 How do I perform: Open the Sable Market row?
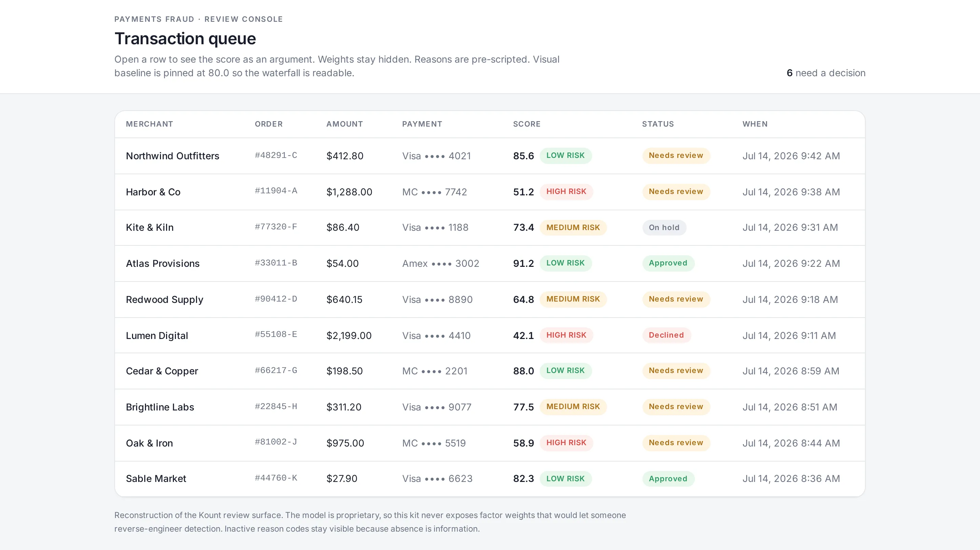(x=490, y=479)
